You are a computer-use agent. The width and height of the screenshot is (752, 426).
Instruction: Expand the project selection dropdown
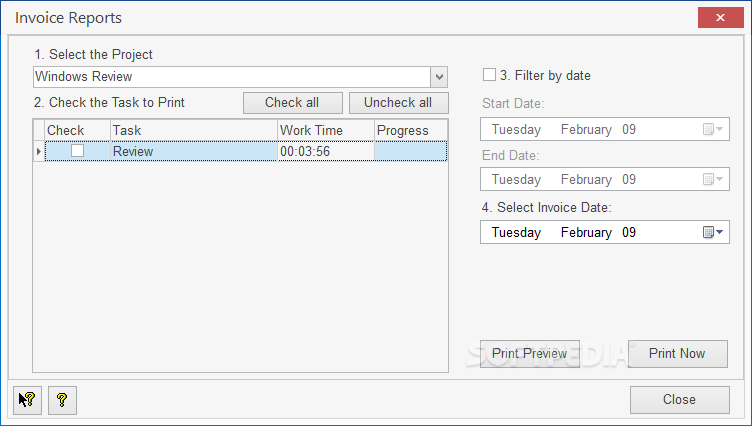(x=439, y=77)
